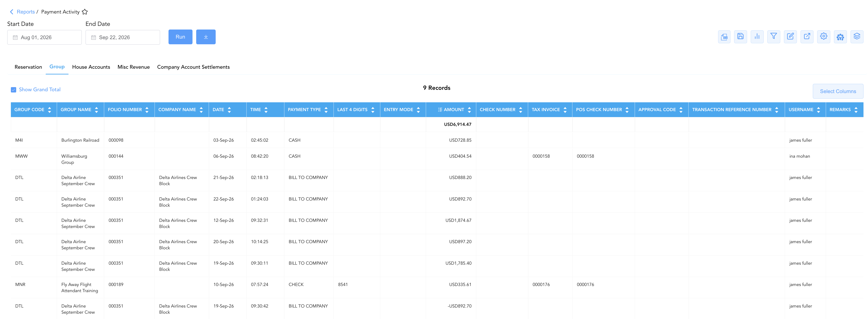Image resolution: width=868 pixels, height=319 pixels.
Task: Switch to Misc Revenue tab
Action: coord(133,67)
